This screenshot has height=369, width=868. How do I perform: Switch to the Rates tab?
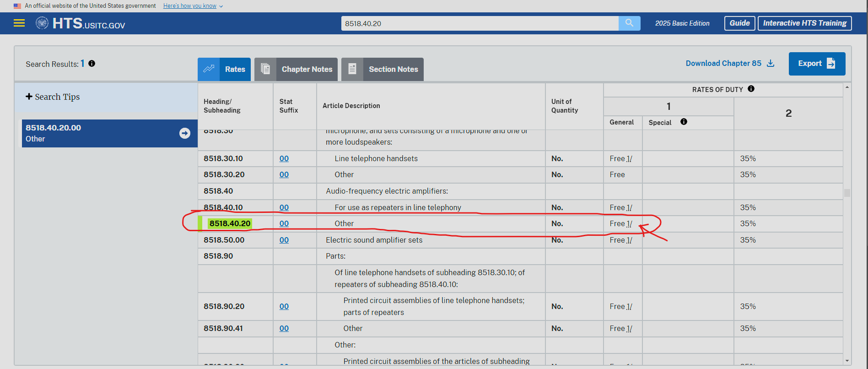tap(224, 69)
